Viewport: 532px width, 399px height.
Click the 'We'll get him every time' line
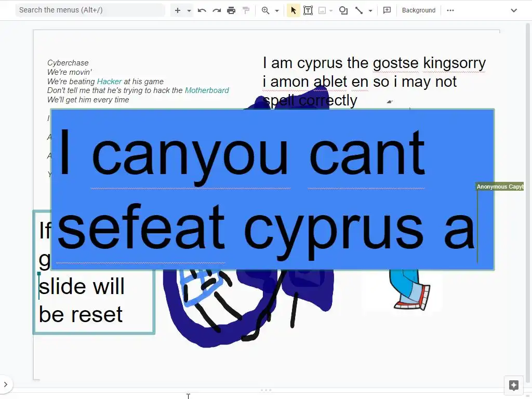tap(88, 100)
